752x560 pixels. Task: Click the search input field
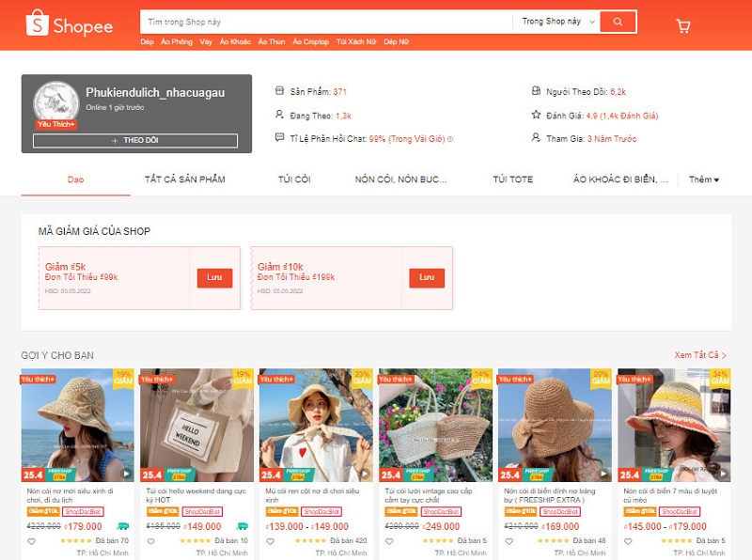point(324,22)
